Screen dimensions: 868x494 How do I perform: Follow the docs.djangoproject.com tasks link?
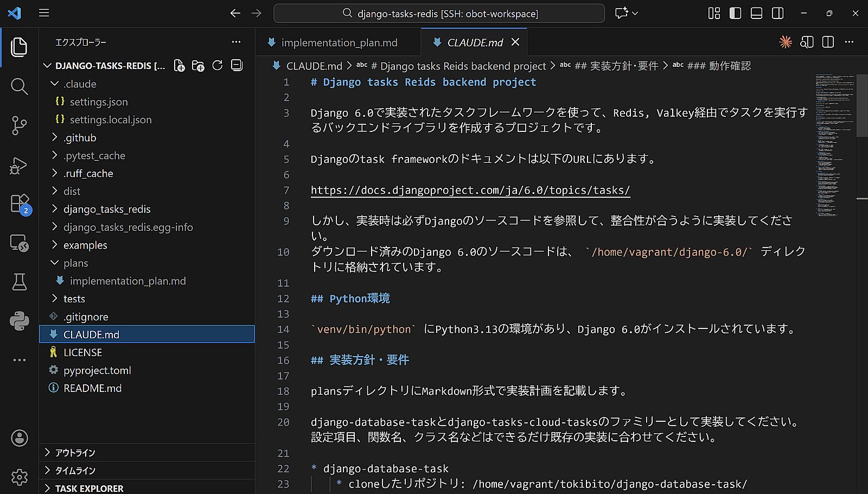(x=470, y=190)
